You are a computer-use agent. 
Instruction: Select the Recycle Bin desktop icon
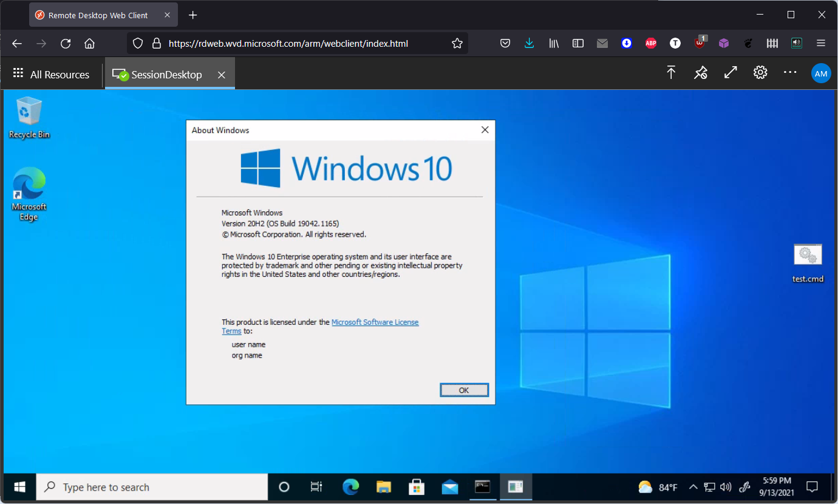(x=29, y=118)
